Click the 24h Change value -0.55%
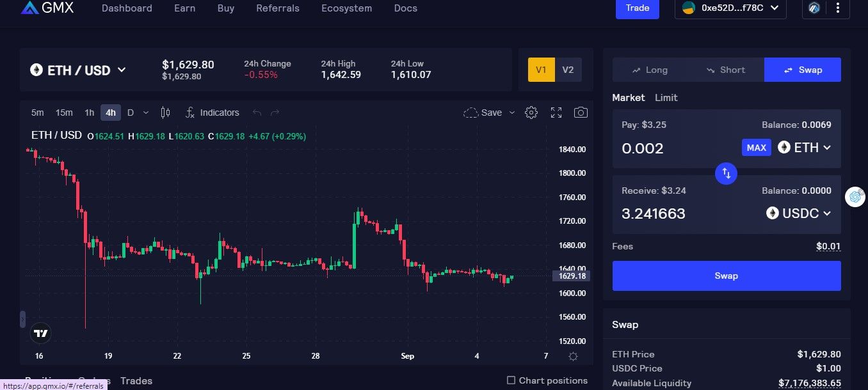 261,75
